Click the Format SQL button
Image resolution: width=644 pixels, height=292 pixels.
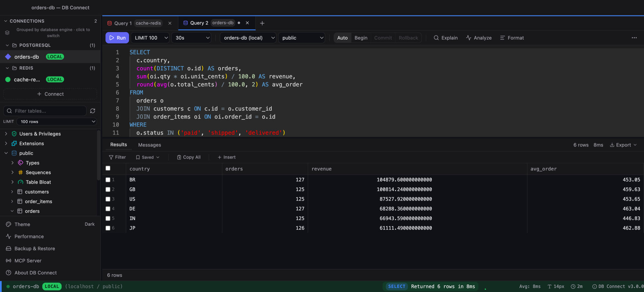click(512, 38)
